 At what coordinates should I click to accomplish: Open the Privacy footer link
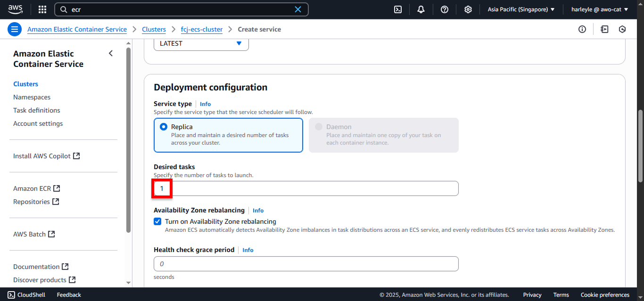[x=532, y=295]
